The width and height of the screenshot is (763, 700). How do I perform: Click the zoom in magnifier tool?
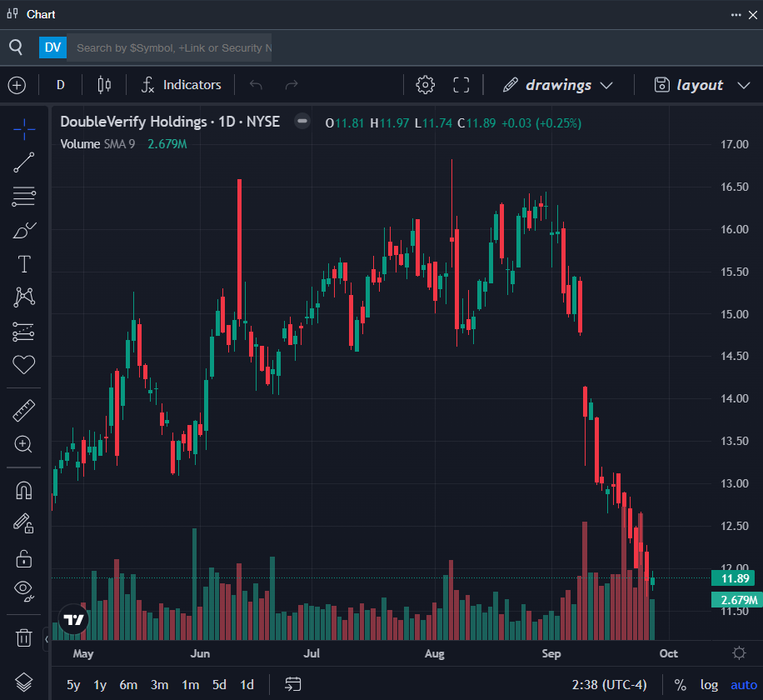[x=24, y=444]
